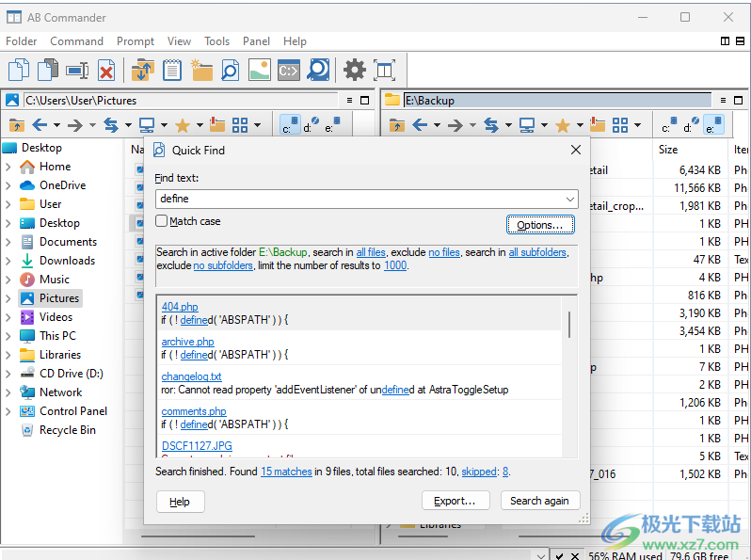
Task: Select drive e: in right panel
Action: 713,124
